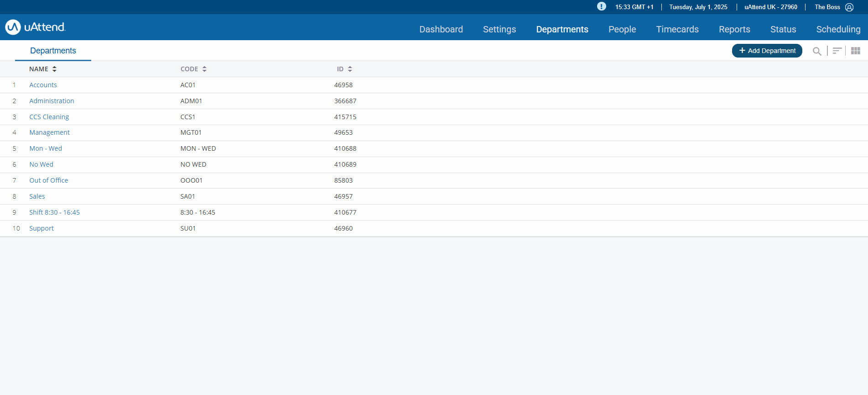Screen dimensions: 868x395
Task: Switch to grid view icon
Action: (856, 51)
